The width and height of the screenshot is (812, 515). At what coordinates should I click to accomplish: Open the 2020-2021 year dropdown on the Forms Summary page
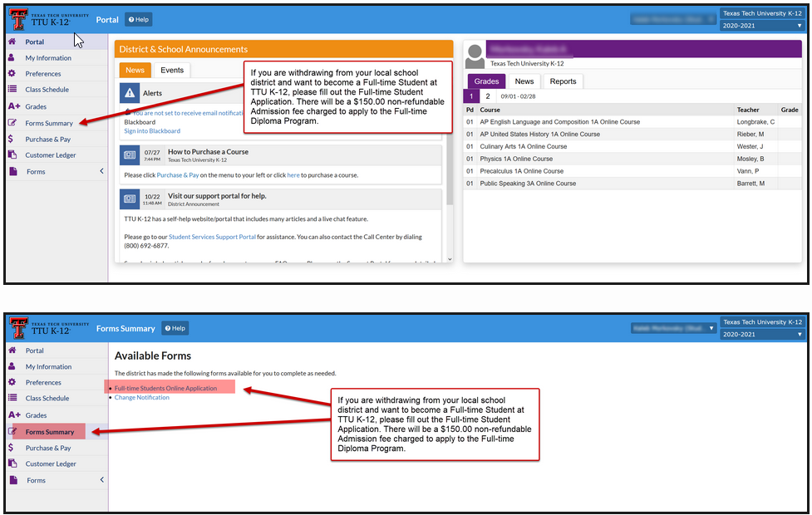762,335
